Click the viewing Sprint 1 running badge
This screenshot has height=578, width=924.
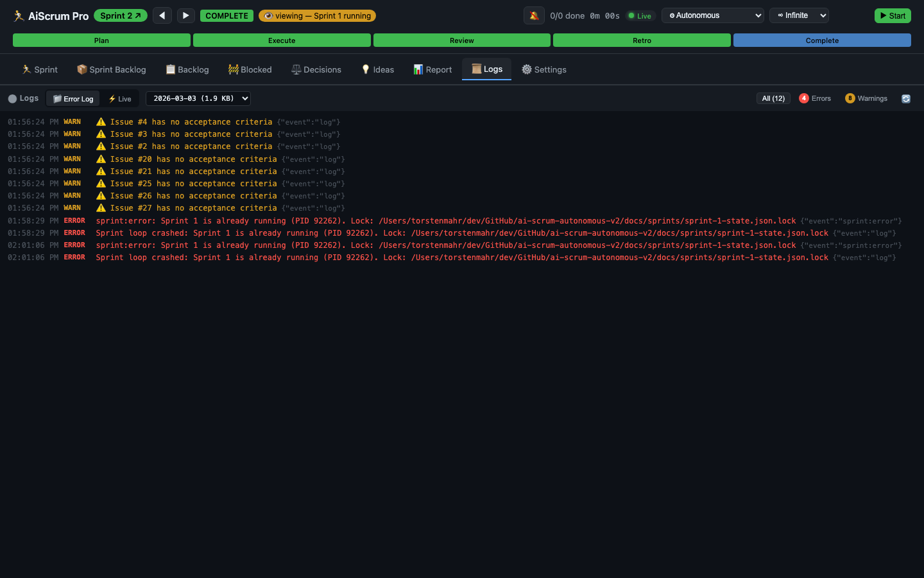point(317,15)
